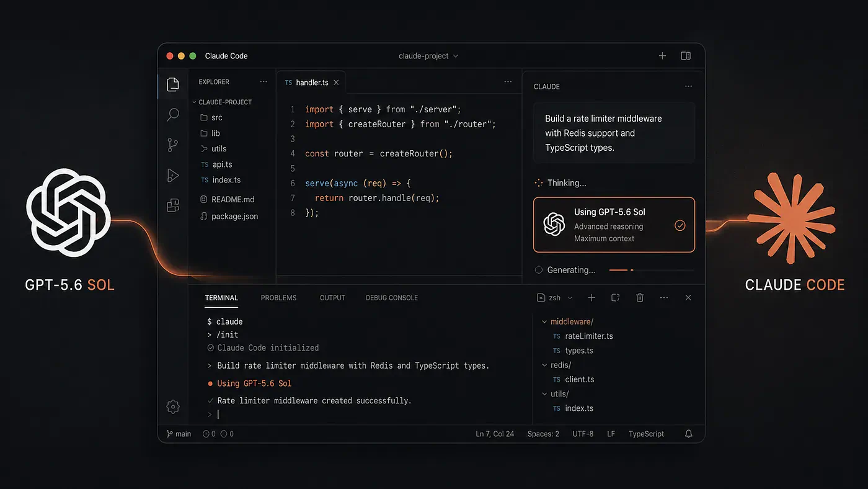
Task: Split the terminal pane
Action: (x=616, y=298)
